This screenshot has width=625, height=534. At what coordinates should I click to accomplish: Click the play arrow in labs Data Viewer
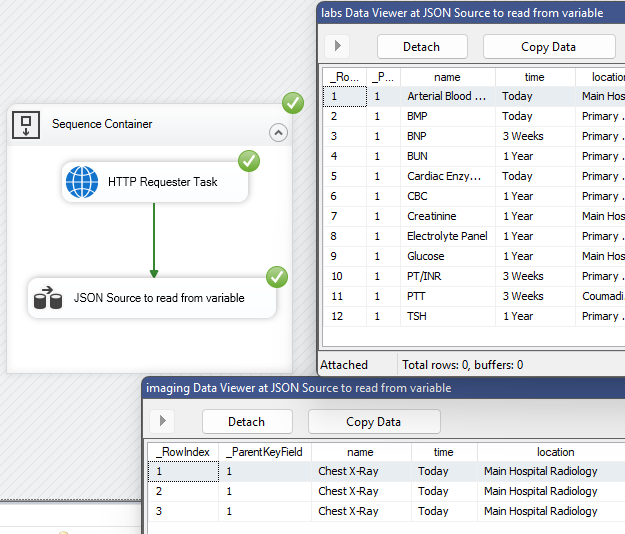[x=337, y=46]
